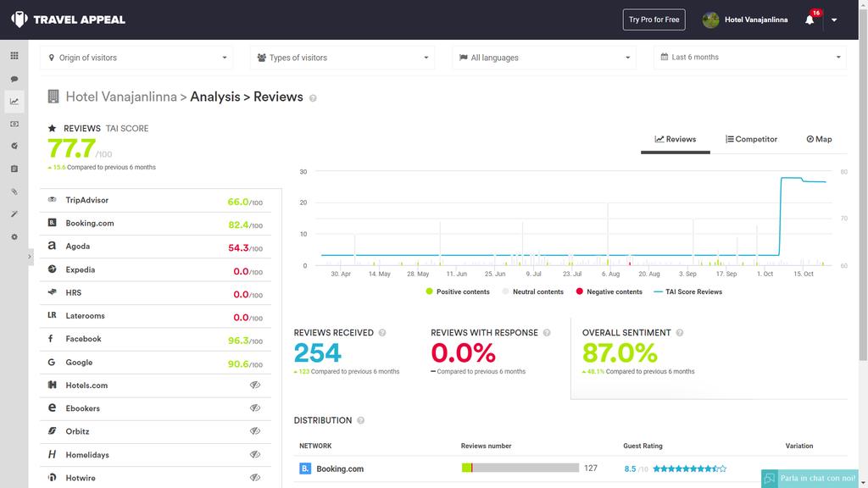The image size is (868, 488).
Task: Toggle visibility of Hotels.com
Action: point(254,385)
